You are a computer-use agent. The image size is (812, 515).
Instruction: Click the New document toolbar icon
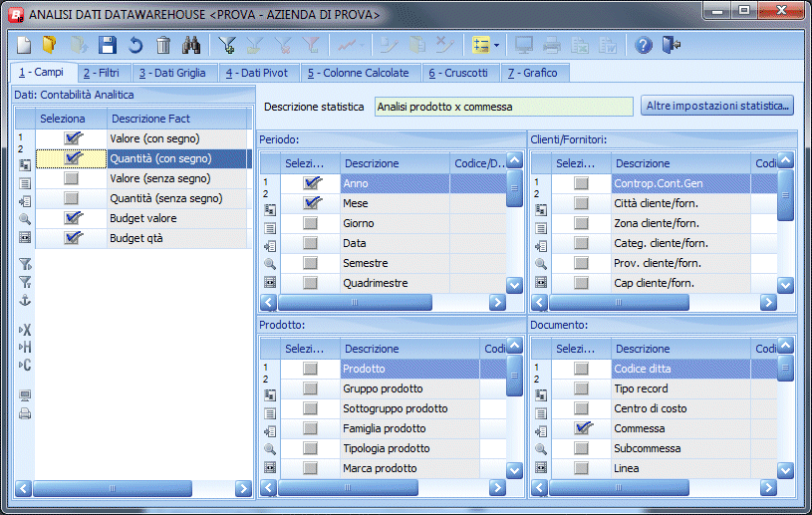24,45
